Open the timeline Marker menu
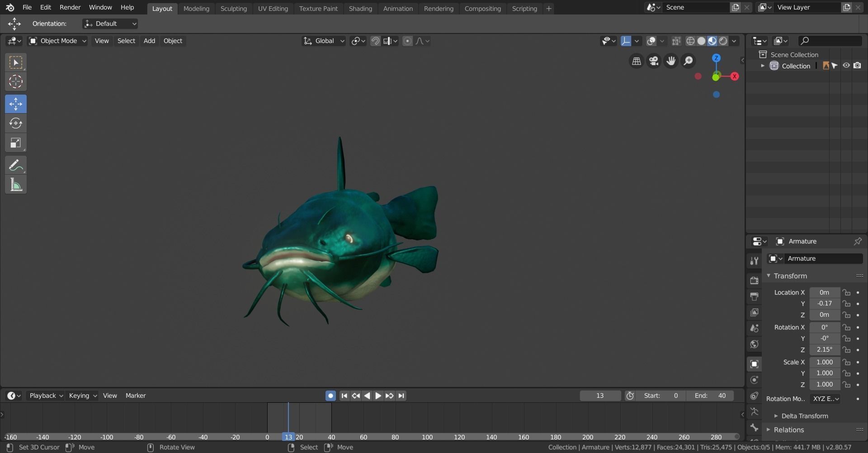 tap(136, 396)
